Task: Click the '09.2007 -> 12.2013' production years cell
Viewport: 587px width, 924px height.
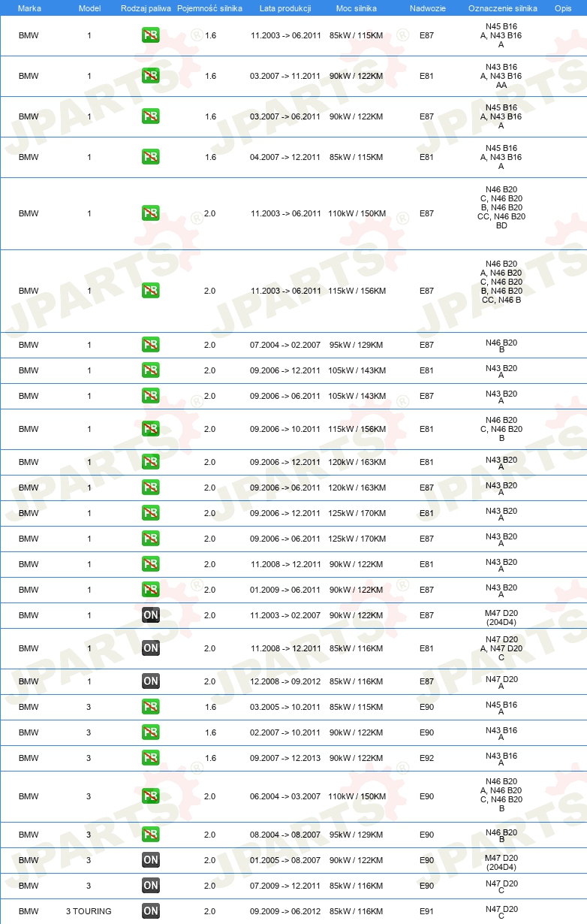Action: tap(285, 758)
